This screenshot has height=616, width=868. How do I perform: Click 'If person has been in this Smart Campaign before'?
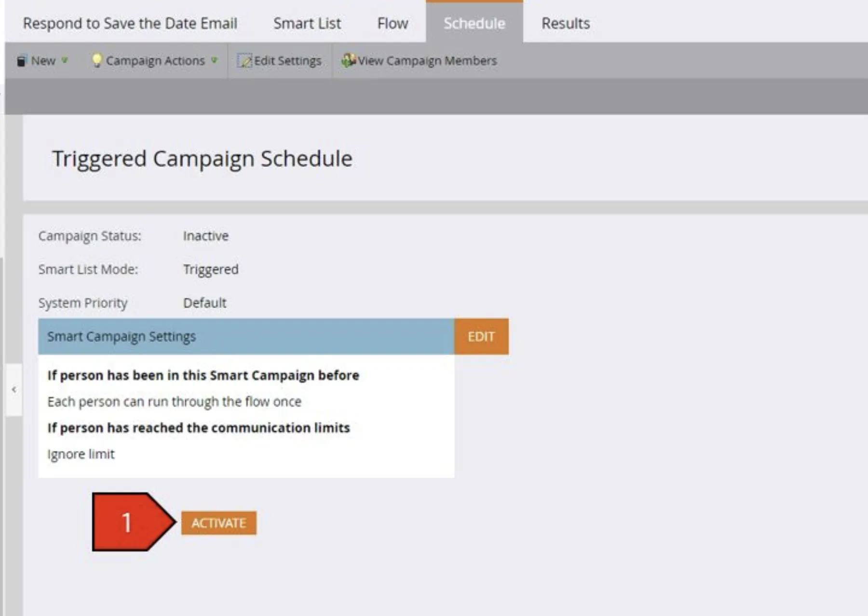coord(203,375)
